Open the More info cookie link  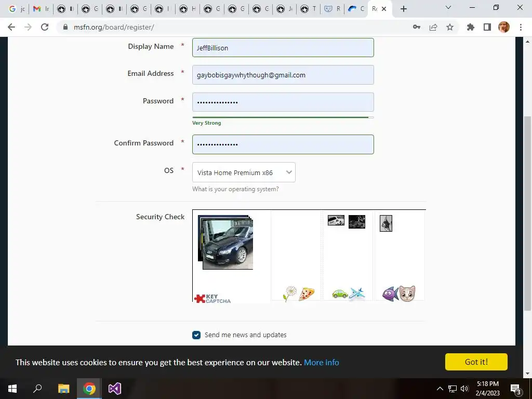pyautogui.click(x=321, y=362)
